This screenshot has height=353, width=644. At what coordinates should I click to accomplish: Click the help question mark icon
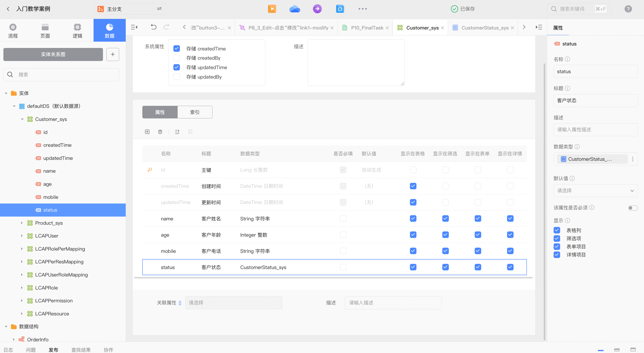(x=628, y=9)
